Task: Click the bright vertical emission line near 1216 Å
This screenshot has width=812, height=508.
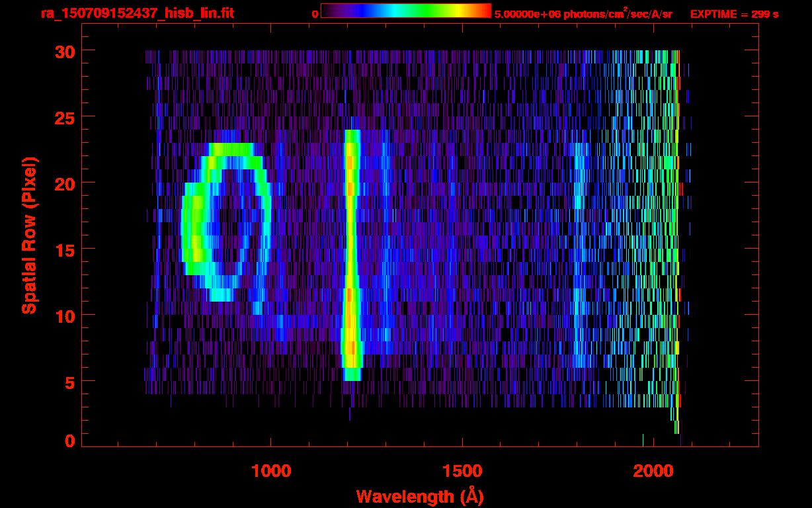Action: (x=351, y=255)
